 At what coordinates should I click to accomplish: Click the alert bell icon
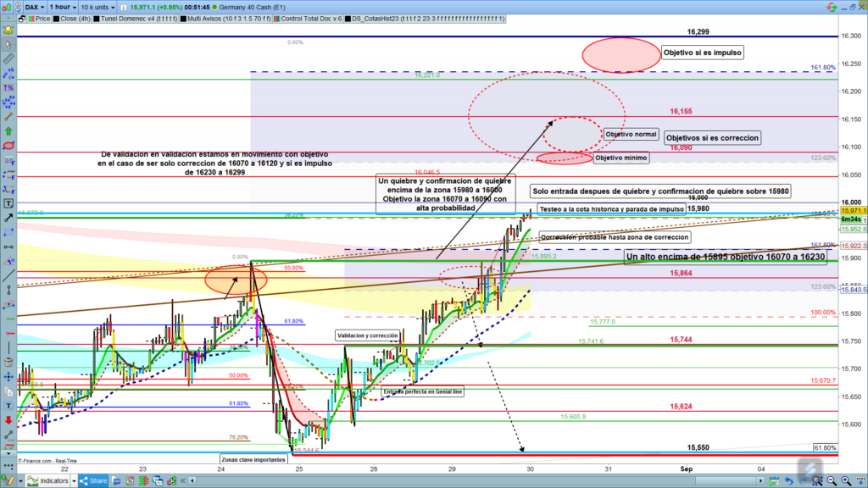click(8, 30)
